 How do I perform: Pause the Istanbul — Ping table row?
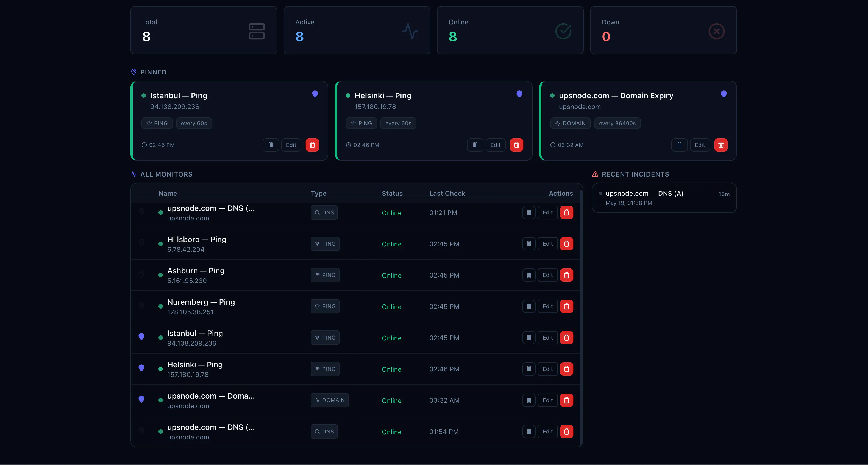529,338
